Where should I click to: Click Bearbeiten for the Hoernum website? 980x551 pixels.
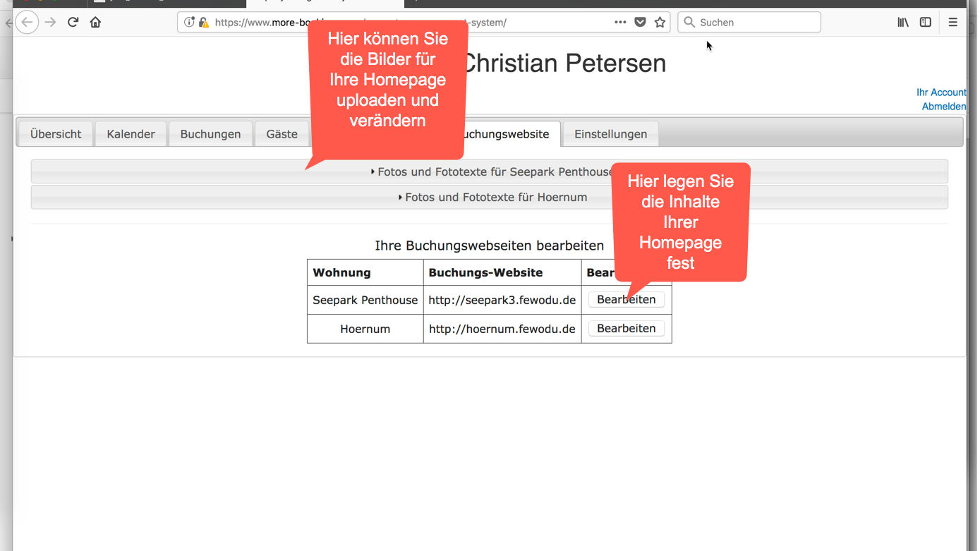click(627, 329)
